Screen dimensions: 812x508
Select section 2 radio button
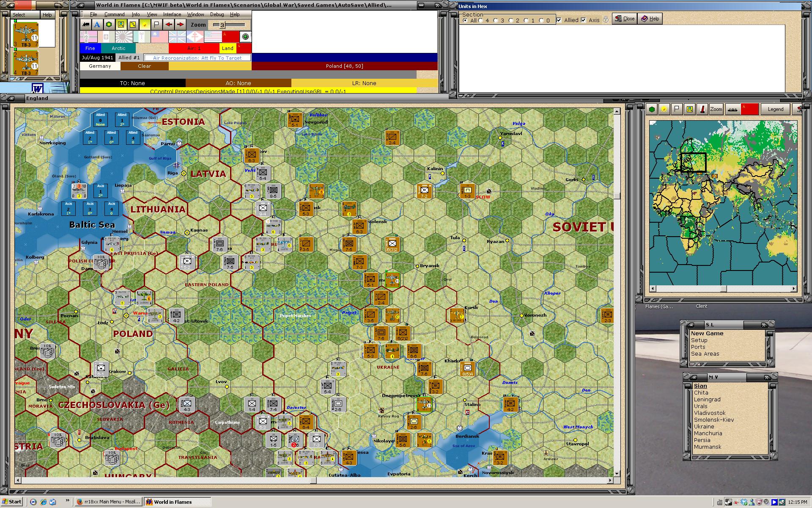click(x=511, y=20)
